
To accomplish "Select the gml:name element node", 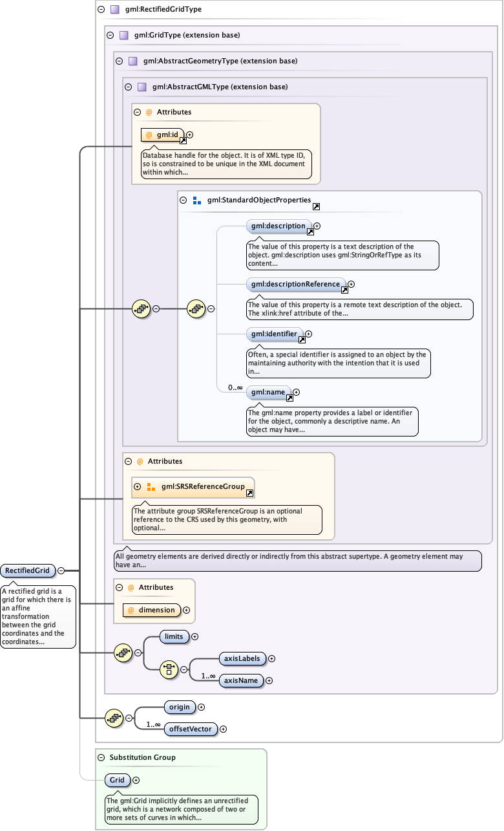I will pos(267,392).
